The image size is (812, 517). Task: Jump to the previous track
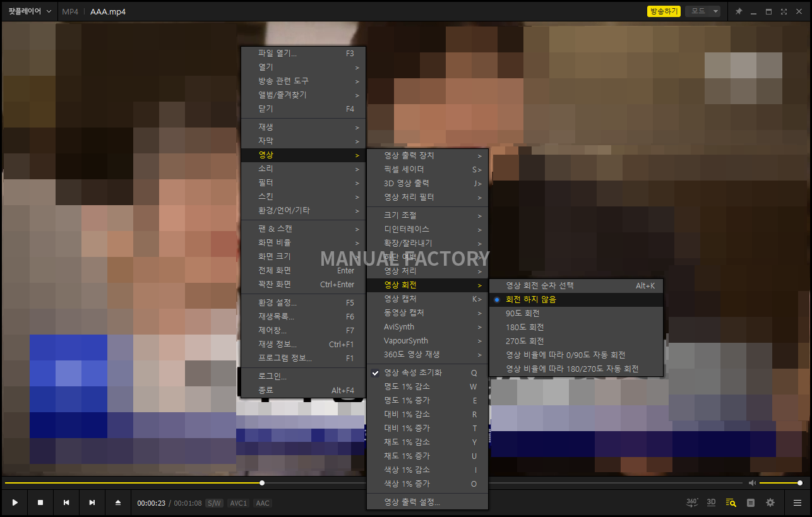pos(66,502)
